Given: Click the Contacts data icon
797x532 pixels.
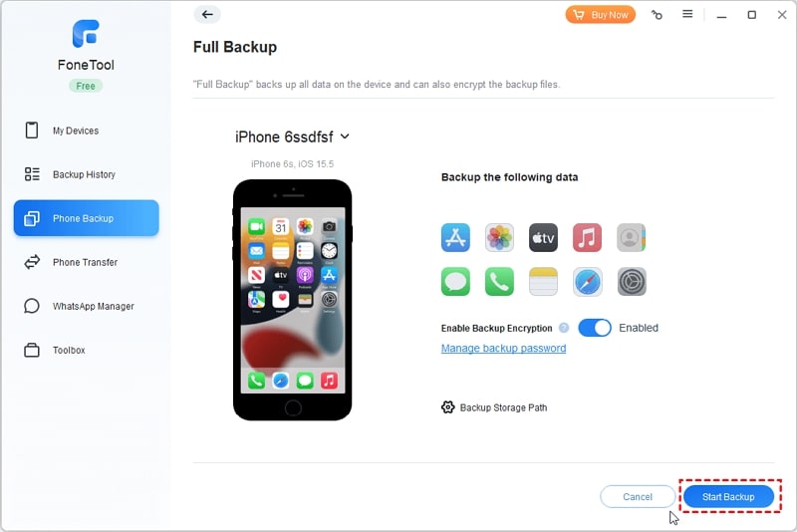Looking at the screenshot, I should click(x=631, y=237).
